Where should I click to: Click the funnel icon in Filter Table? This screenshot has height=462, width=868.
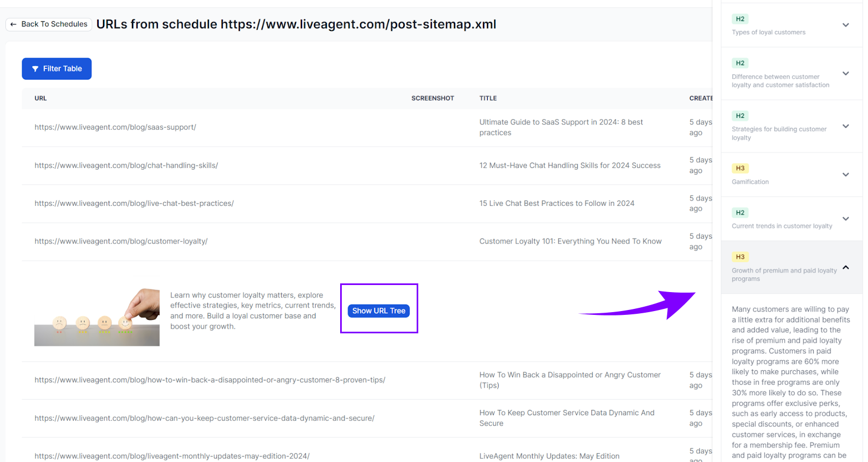tap(35, 69)
